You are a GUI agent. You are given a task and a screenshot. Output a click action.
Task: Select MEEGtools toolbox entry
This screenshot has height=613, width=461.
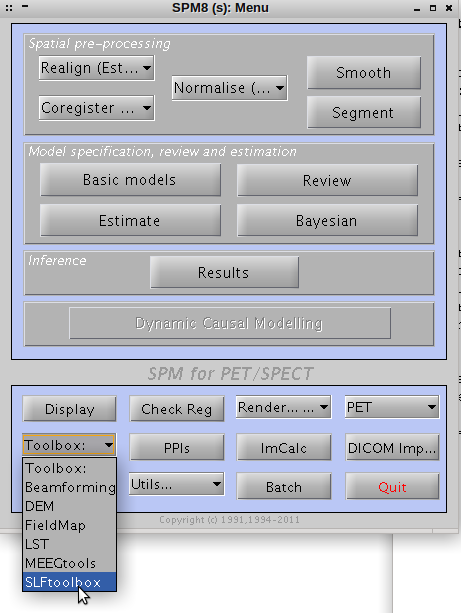coord(70,563)
